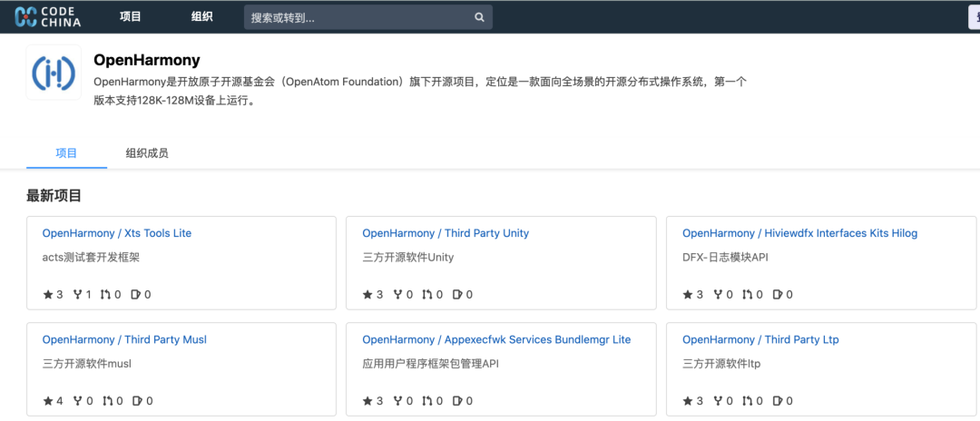Click merge request icon on Hiviewdfx Hilog card
980x421 pixels.
[x=747, y=295]
